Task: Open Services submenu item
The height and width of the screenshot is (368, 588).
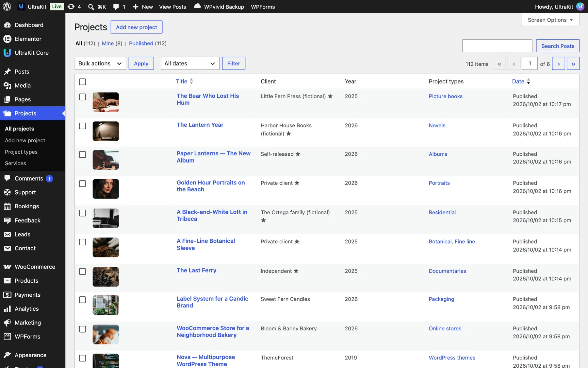Action: pos(15,163)
